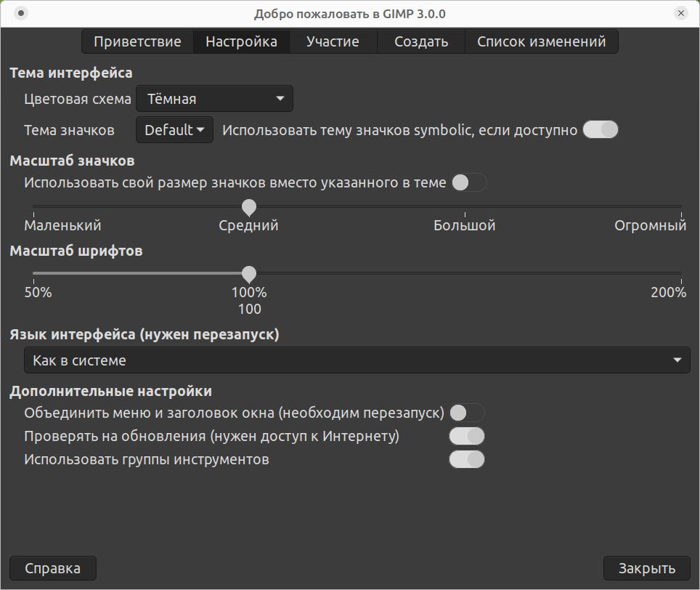Click the icon scale slider handle
700x590 pixels.
249,207
